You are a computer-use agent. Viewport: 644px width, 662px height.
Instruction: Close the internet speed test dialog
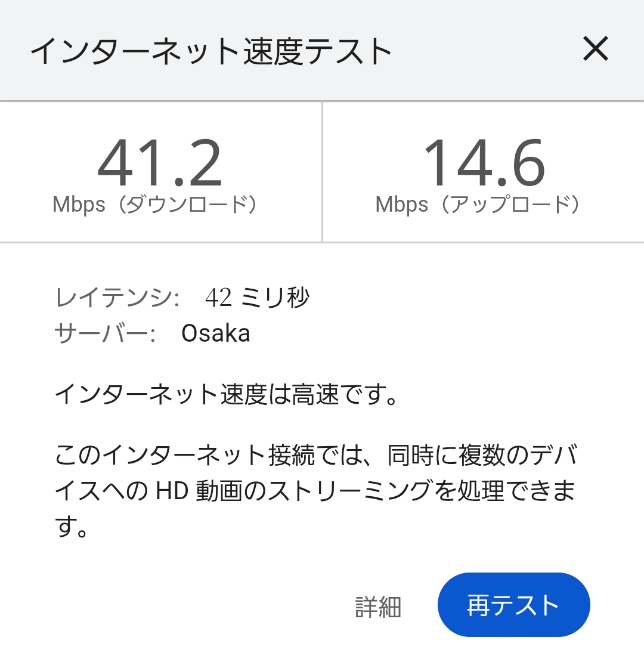pos(595,49)
